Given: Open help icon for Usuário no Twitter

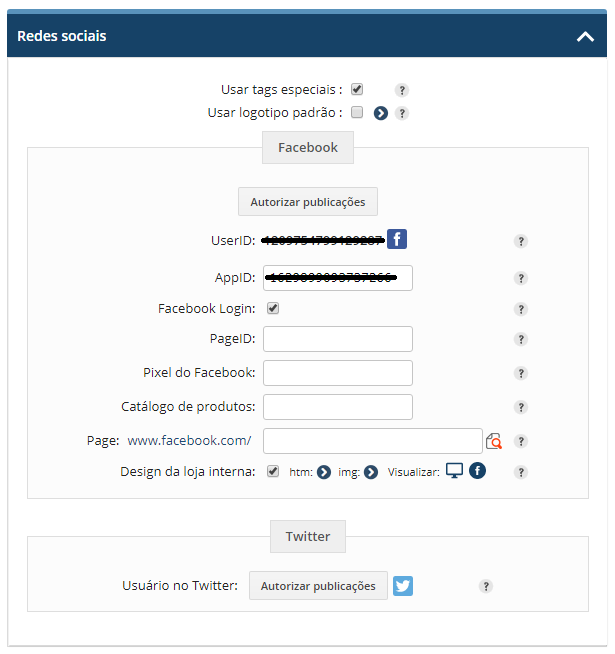Looking at the screenshot, I should pyautogui.click(x=486, y=586).
